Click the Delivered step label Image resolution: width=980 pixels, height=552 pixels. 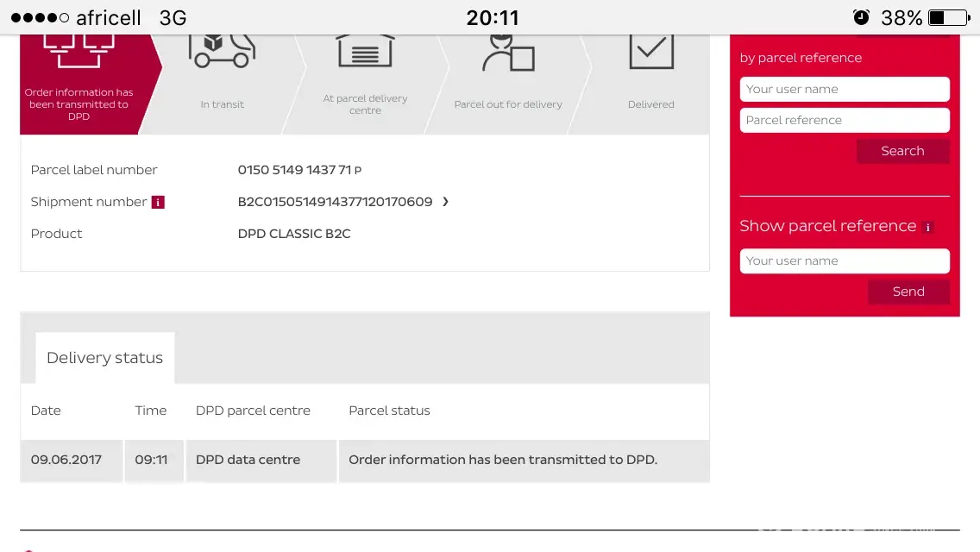point(650,104)
